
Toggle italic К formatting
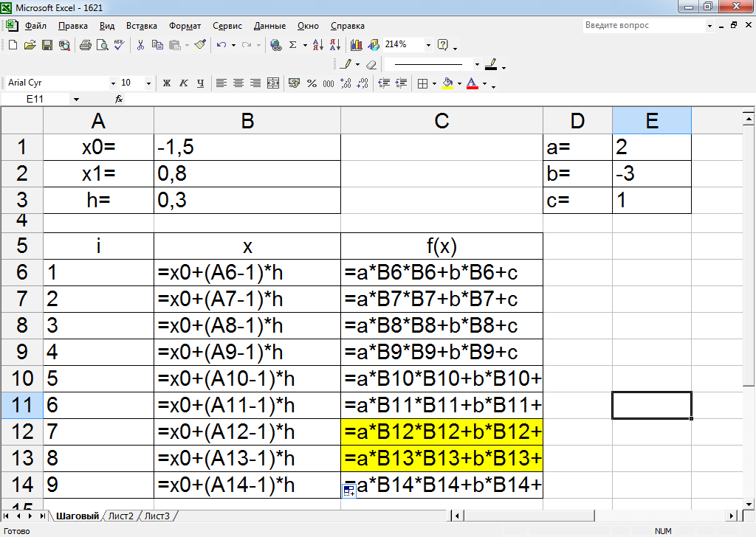pyautogui.click(x=184, y=83)
